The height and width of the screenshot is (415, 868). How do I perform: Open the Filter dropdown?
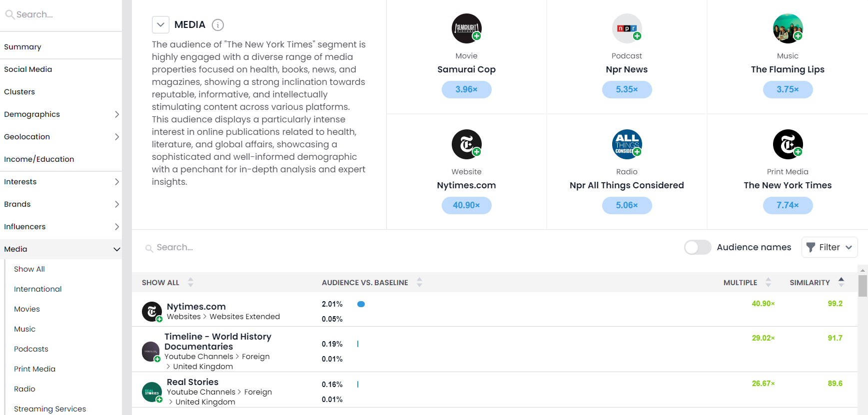tap(830, 247)
